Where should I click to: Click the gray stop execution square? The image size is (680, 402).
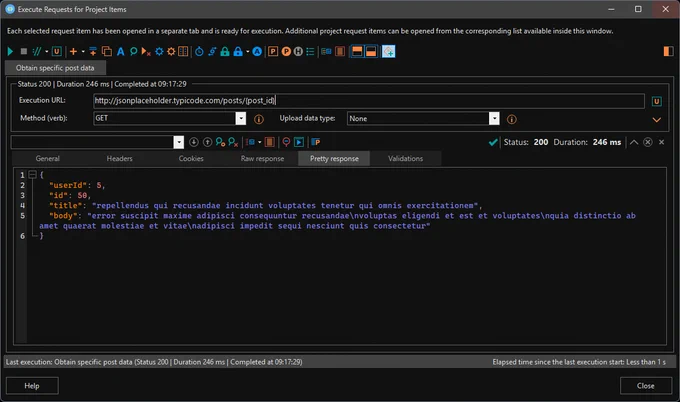pos(24,52)
